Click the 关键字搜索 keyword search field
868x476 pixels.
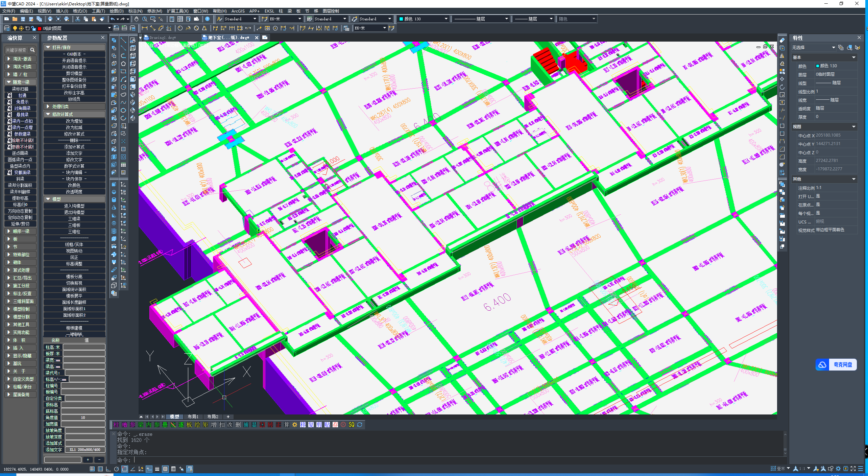click(x=16, y=50)
